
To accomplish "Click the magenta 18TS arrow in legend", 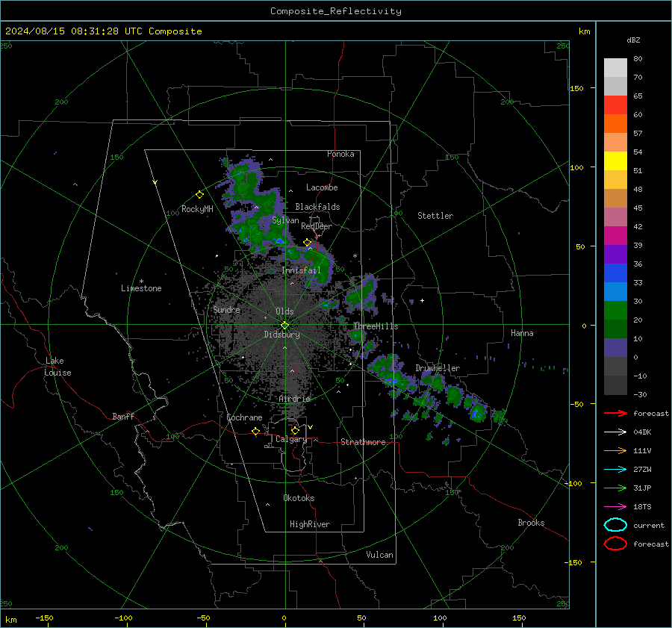I will (x=615, y=506).
